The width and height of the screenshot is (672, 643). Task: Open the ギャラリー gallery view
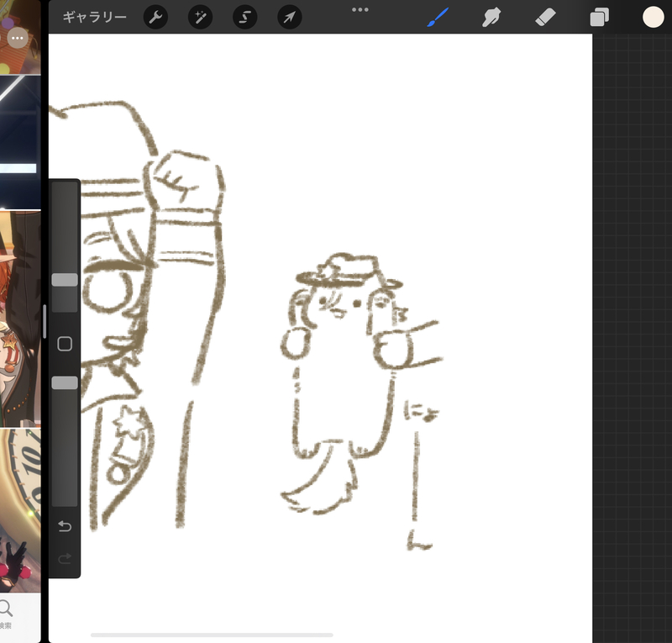tap(95, 17)
